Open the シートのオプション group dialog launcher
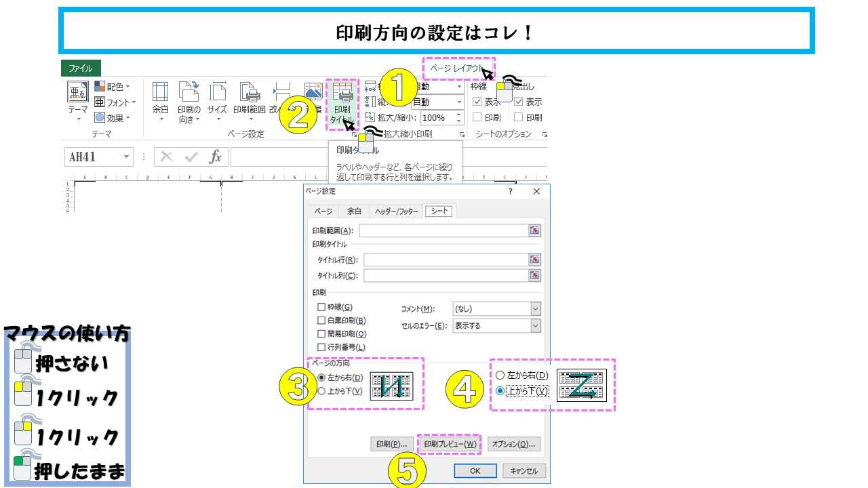Screen dimensions: 868x488 544,135
